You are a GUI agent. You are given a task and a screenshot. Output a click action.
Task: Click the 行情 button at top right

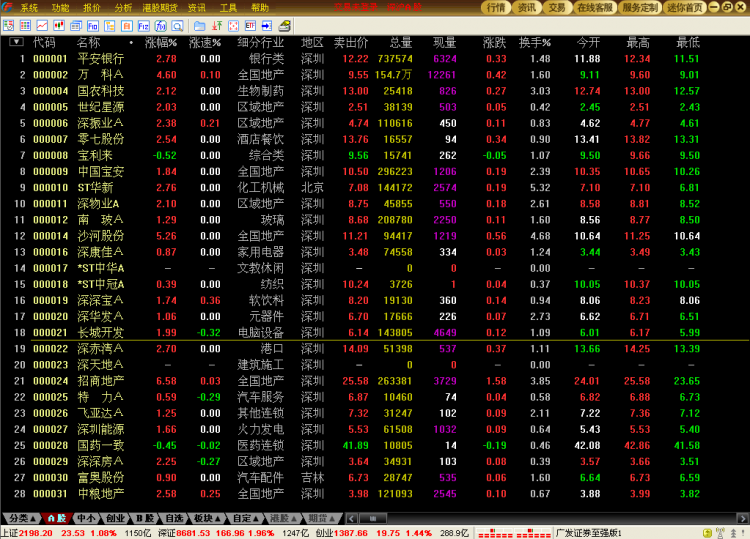coord(496,7)
